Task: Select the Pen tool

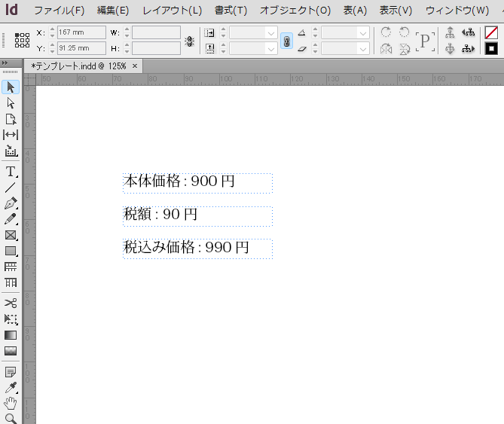Action: pyautogui.click(x=11, y=203)
